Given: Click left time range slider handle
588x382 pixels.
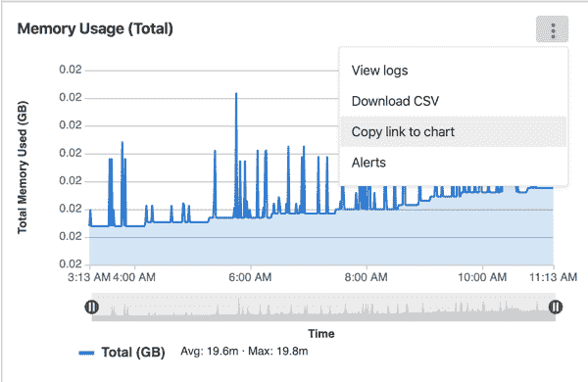Looking at the screenshot, I should tap(91, 307).
